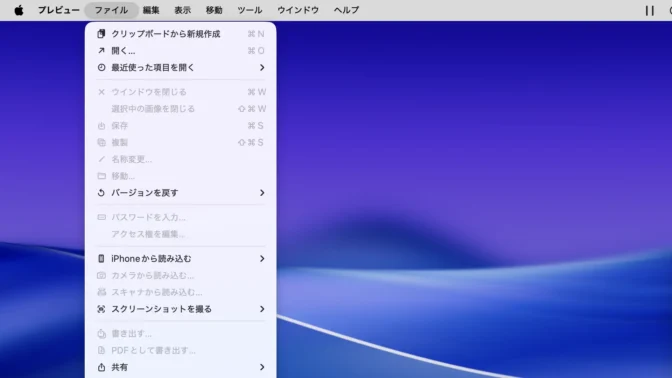Select バージョンを戻す menu entry
672x378 pixels.
coord(180,193)
